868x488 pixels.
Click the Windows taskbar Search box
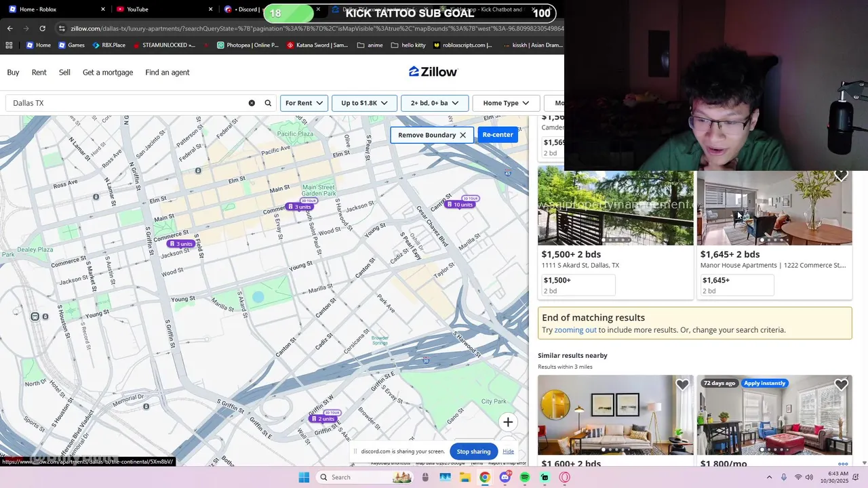coord(365,477)
